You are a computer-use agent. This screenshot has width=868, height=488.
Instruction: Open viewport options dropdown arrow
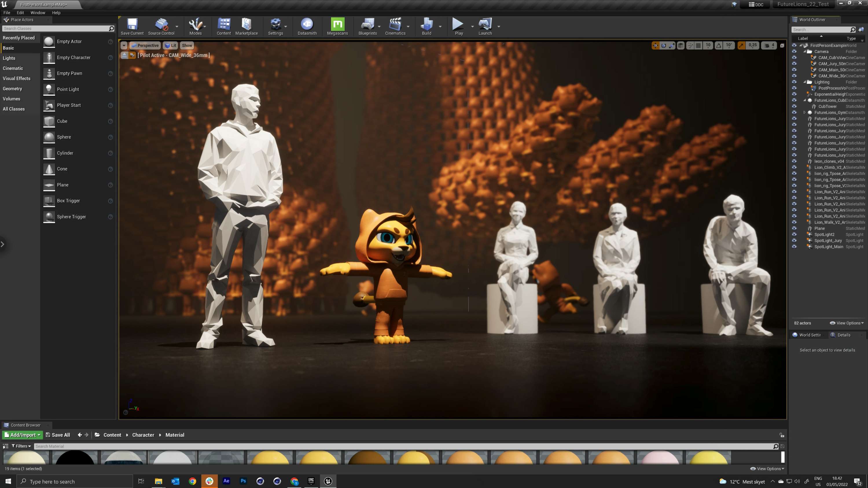click(x=124, y=45)
